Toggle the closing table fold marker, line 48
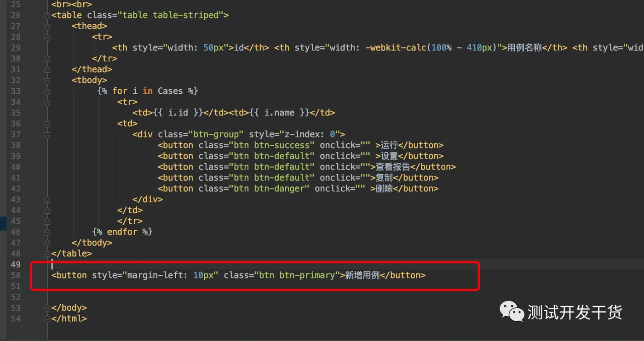 pyautogui.click(x=47, y=254)
